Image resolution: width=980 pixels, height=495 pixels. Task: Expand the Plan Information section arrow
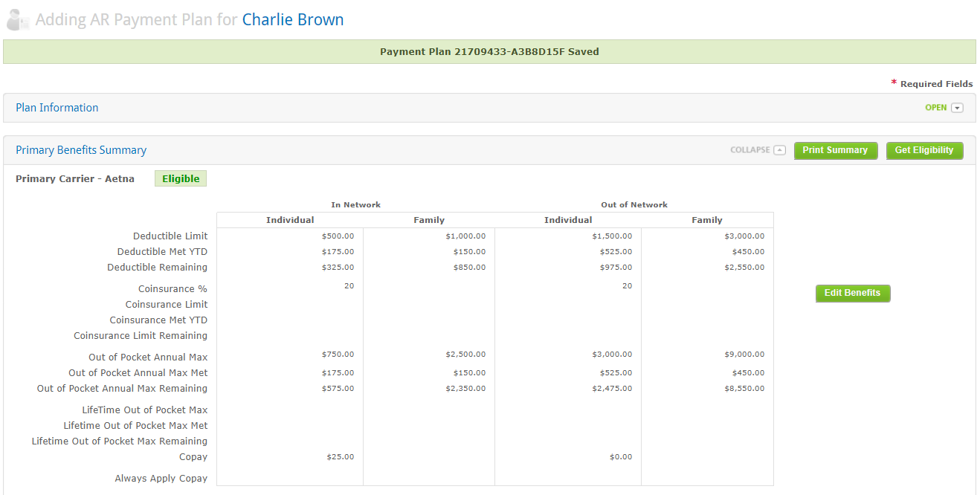point(957,108)
